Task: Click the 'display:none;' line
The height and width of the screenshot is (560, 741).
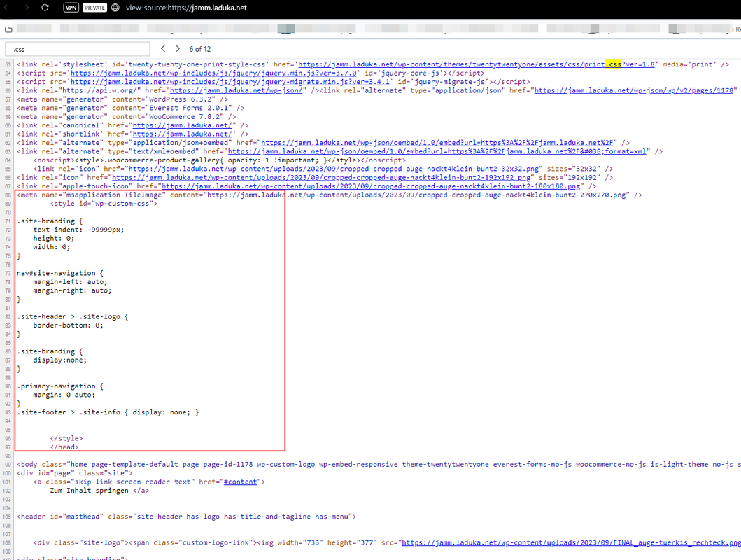Action: tap(60, 360)
